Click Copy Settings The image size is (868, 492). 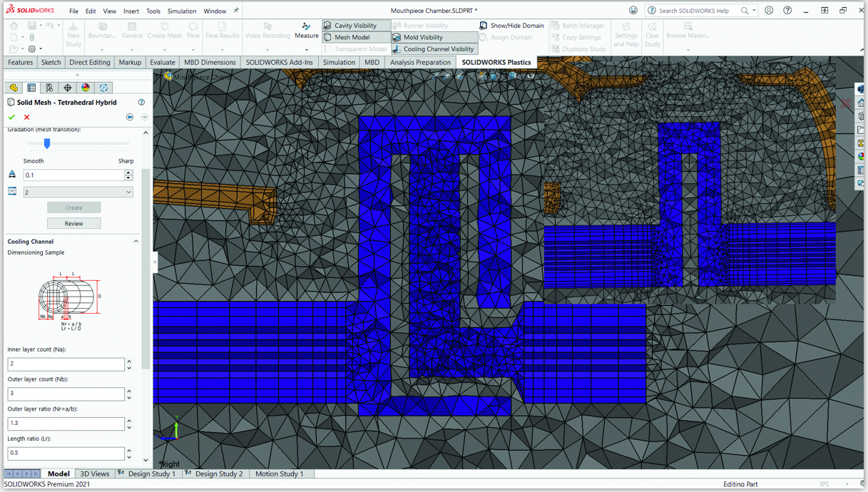point(576,37)
